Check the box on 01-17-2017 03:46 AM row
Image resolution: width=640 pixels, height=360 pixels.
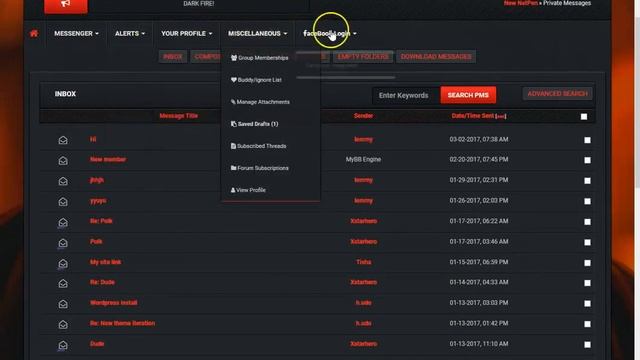click(587, 242)
